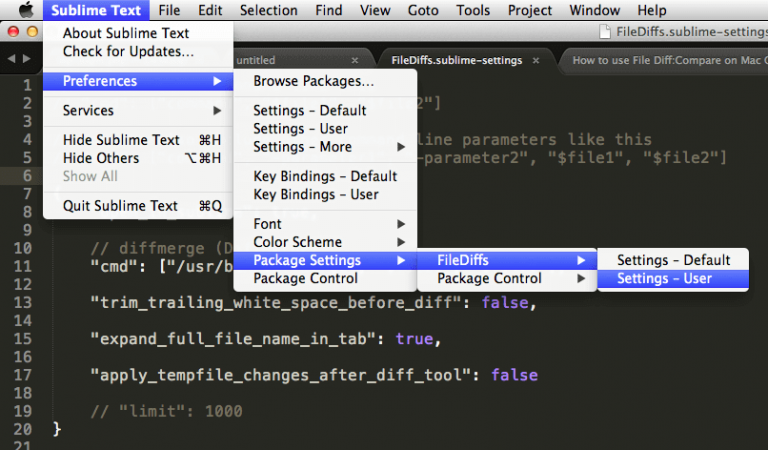Open FileDiffs Settings - Default
Screen dimensions: 768x450
coord(673,260)
